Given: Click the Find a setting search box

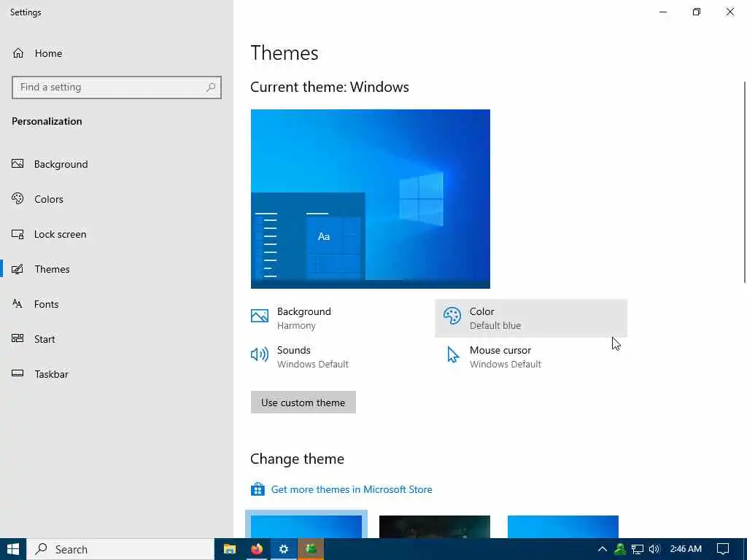Looking at the screenshot, I should tap(117, 87).
